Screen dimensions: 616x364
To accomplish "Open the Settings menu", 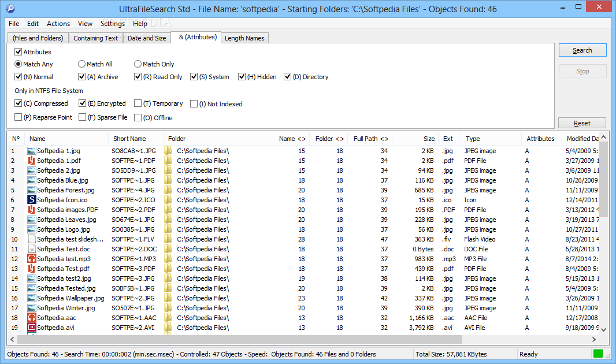I will tap(112, 24).
